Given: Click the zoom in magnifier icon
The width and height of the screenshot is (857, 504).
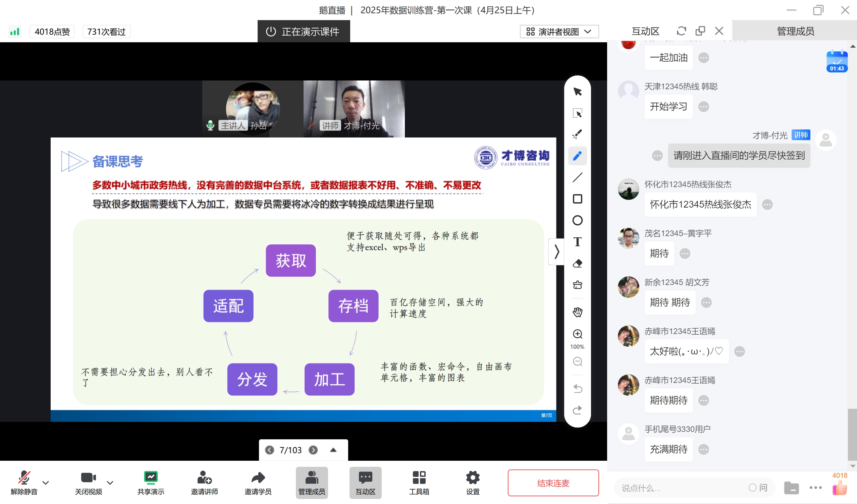Looking at the screenshot, I should [x=578, y=334].
